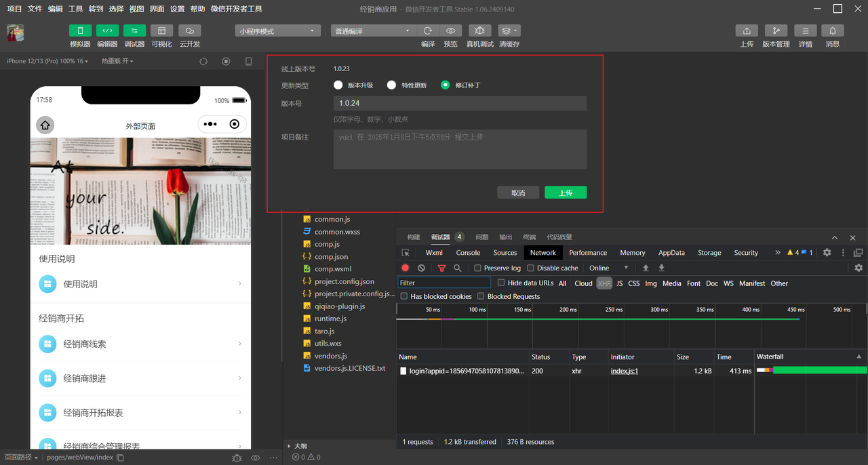Click the Simulator toolbar icon
This screenshot has width=868, height=465.
80,31
